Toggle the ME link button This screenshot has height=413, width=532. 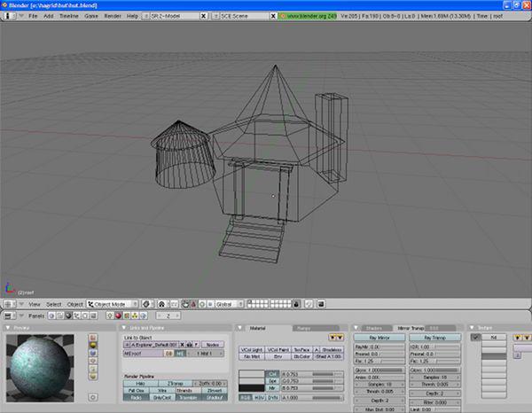click(180, 354)
